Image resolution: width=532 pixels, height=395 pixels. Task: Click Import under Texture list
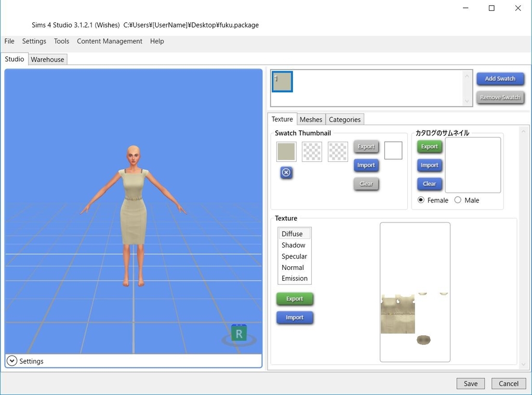tap(295, 317)
